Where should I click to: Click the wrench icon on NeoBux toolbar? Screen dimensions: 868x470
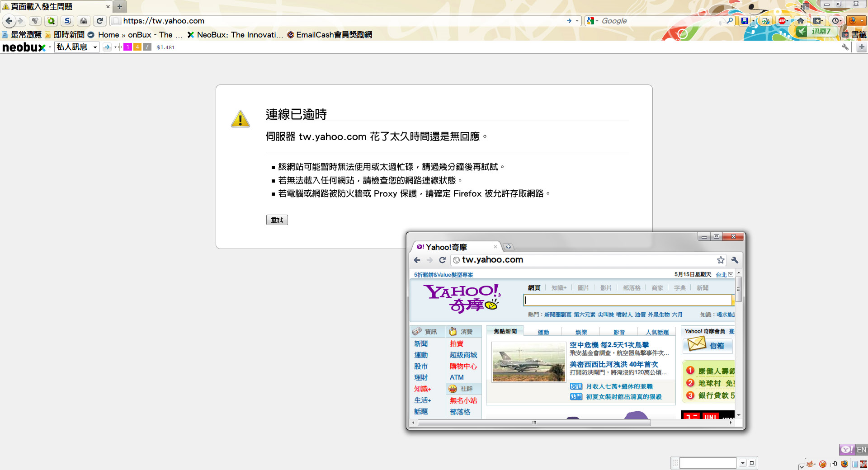pyautogui.click(x=844, y=47)
